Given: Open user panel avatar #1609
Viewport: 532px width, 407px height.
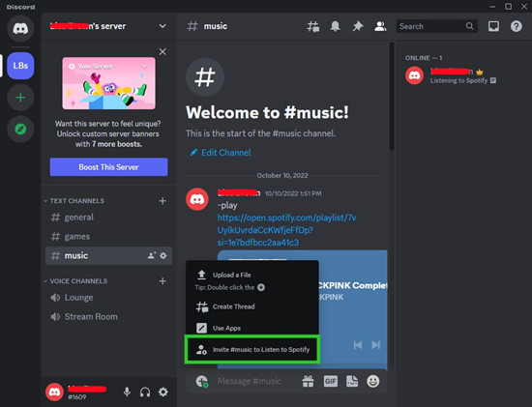Looking at the screenshot, I should point(54,392).
